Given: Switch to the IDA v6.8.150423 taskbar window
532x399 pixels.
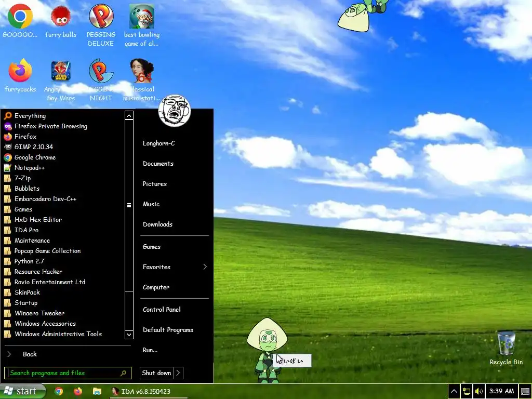Looking at the screenshot, I should [149, 391].
